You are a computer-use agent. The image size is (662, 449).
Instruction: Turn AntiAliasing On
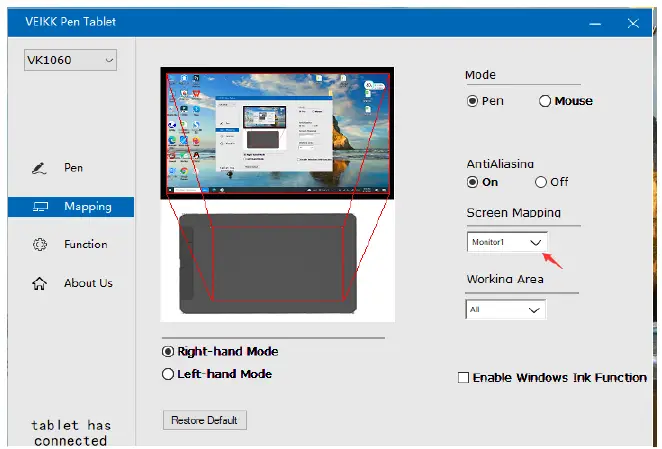472,182
